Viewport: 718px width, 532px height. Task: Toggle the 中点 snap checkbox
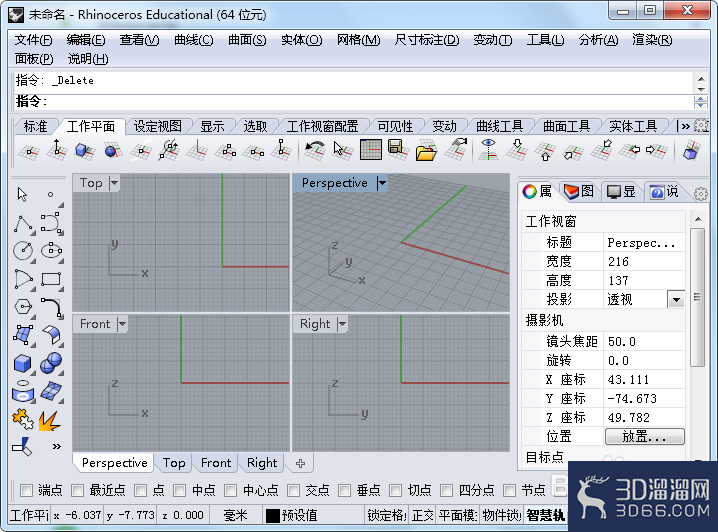[x=180, y=490]
